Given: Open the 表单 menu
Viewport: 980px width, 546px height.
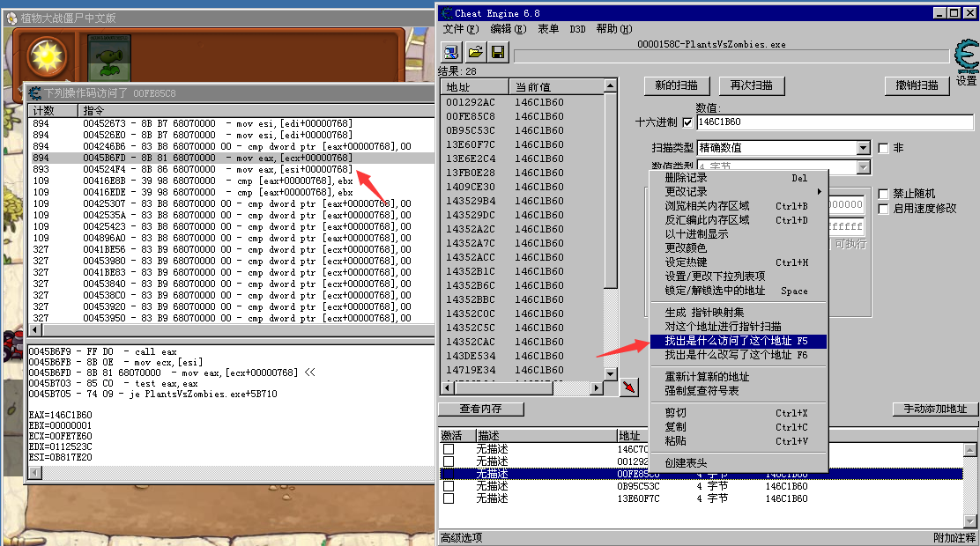Looking at the screenshot, I should (x=548, y=29).
